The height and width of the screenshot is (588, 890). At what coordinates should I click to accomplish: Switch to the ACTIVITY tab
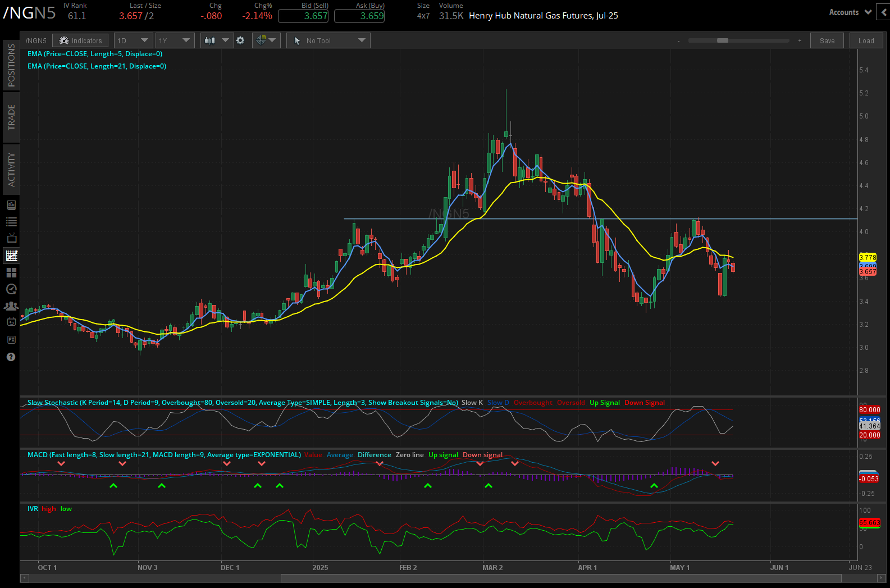coord(11,169)
